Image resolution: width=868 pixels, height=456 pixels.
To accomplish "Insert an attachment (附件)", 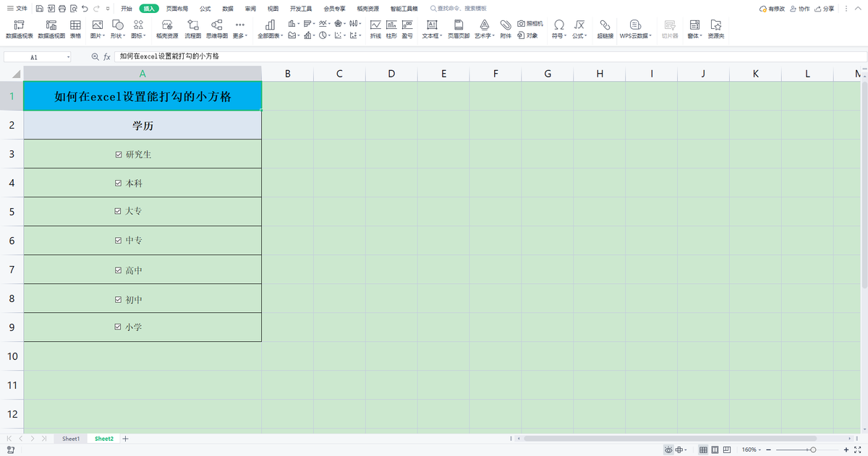I will coord(506,29).
